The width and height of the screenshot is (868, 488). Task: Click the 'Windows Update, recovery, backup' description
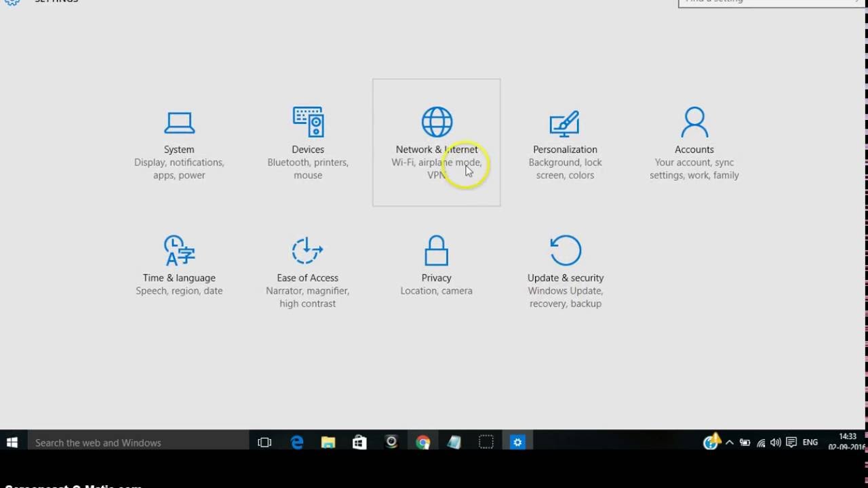(x=565, y=297)
